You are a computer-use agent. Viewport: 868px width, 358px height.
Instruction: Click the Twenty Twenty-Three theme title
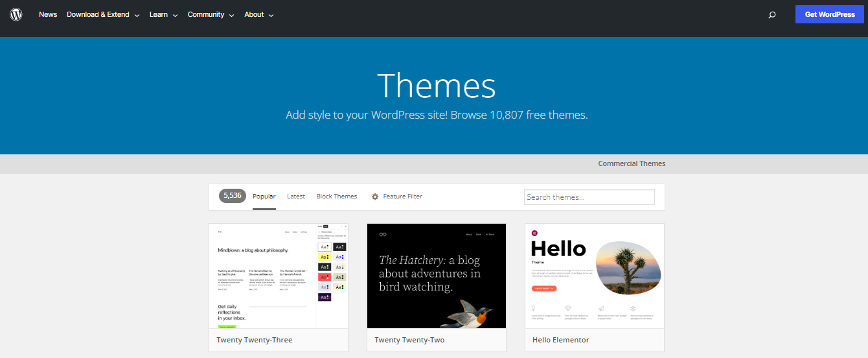coord(255,340)
